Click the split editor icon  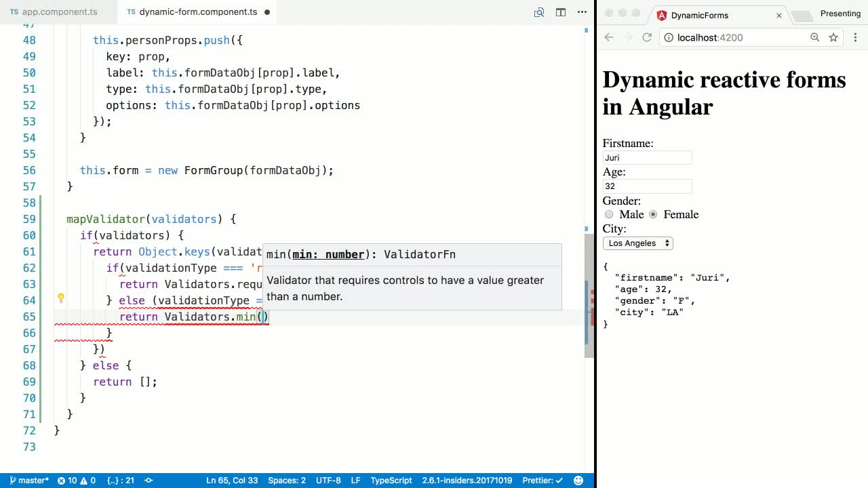point(561,12)
